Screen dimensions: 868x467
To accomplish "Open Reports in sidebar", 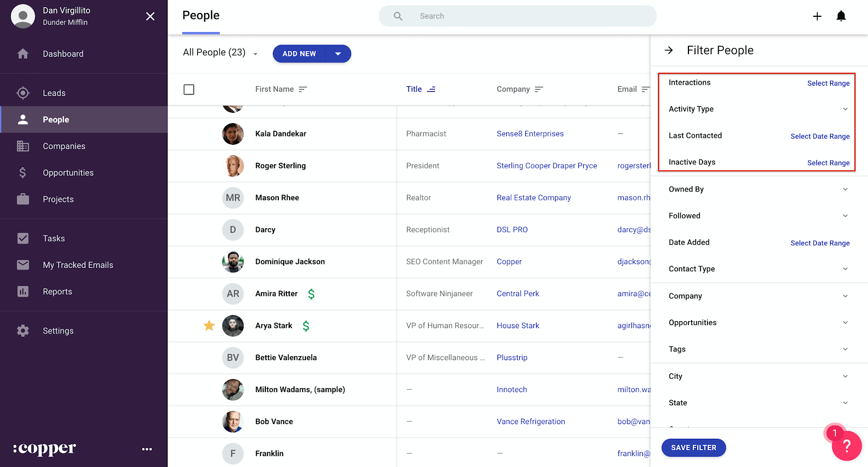I will point(58,291).
